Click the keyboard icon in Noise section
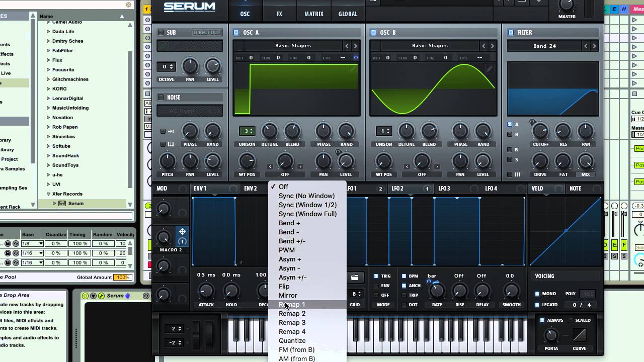The image size is (644, 362). [171, 144]
